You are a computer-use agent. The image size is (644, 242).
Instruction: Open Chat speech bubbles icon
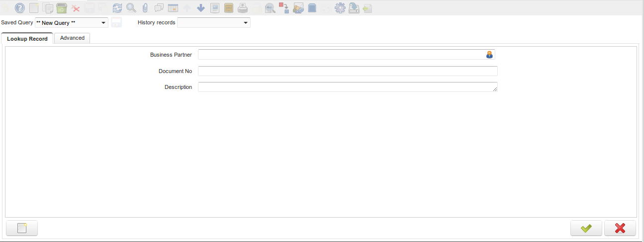(x=159, y=8)
